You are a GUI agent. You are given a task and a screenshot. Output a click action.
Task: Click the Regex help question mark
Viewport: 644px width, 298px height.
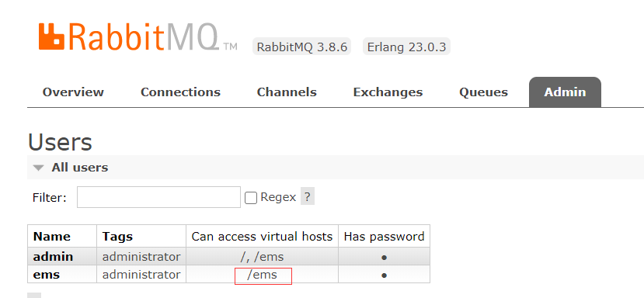(x=308, y=196)
